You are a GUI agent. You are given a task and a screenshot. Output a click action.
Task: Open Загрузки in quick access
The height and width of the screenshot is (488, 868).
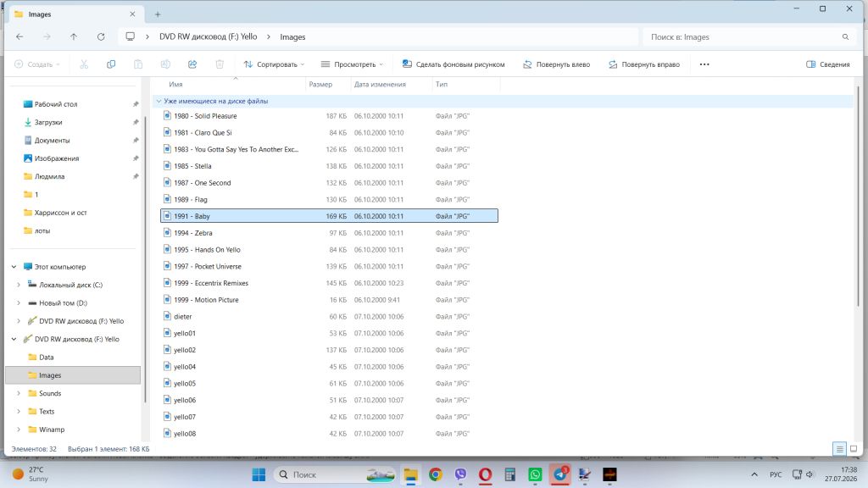click(48, 122)
